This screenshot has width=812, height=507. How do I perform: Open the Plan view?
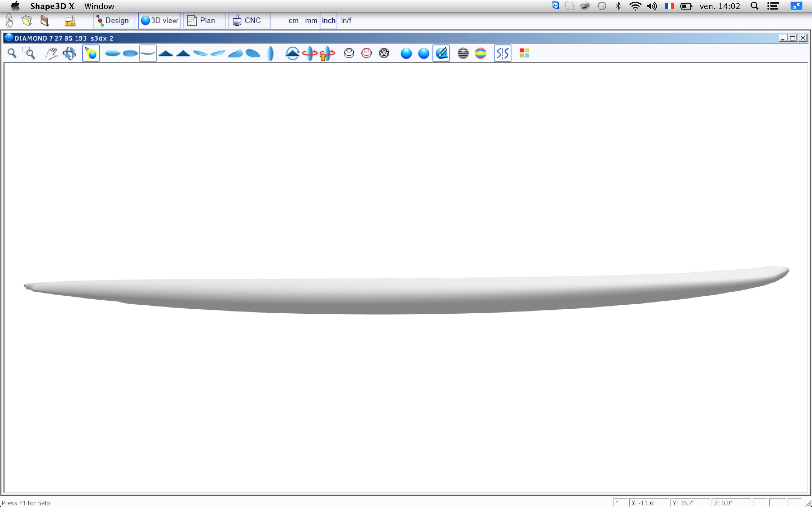pos(202,21)
